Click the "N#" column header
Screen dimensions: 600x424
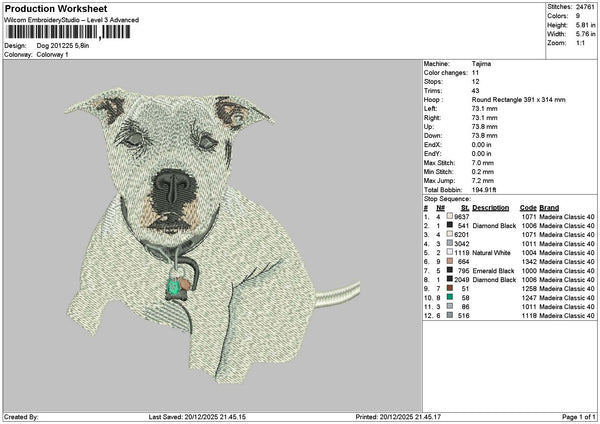[440, 208]
